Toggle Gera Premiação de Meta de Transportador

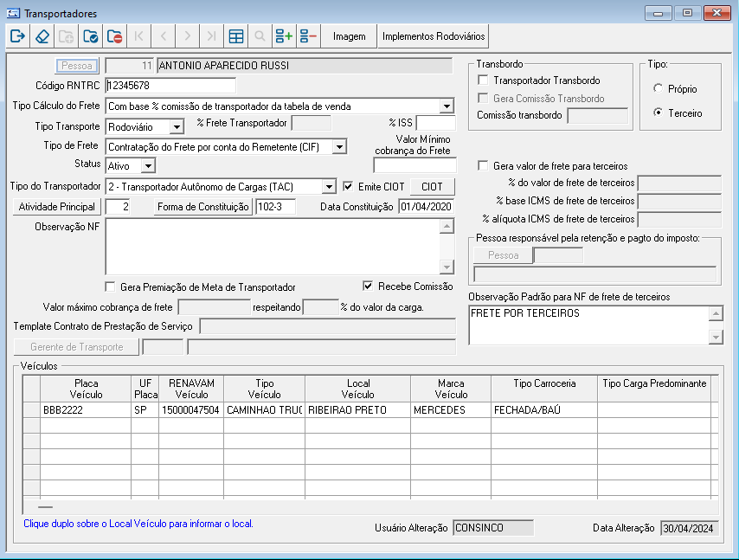coord(110,286)
